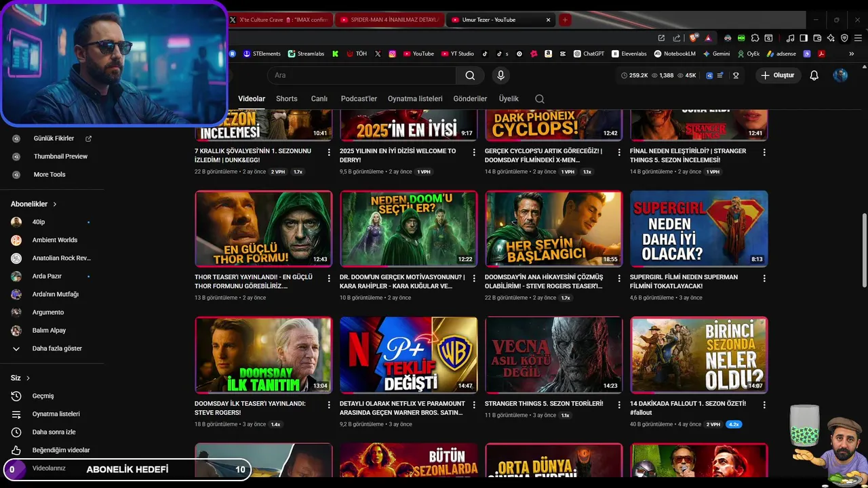This screenshot has height=488, width=868.
Task: Open the STElements bookmark
Action: tap(262, 54)
